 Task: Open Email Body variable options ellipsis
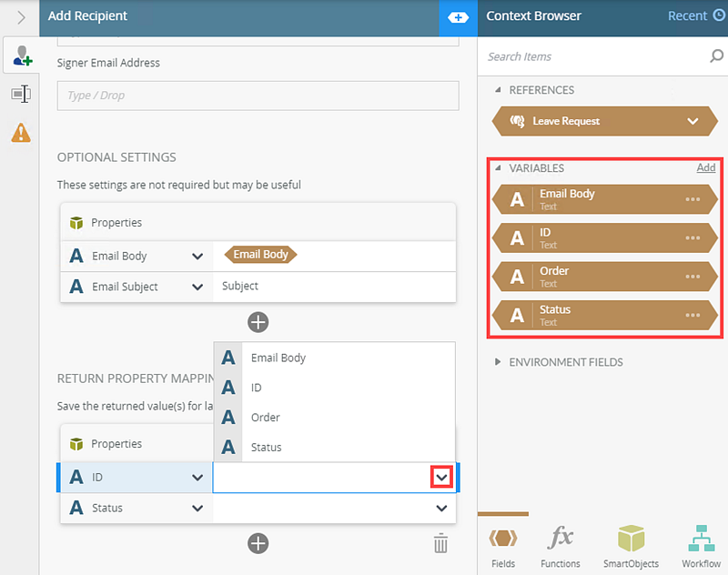(693, 199)
